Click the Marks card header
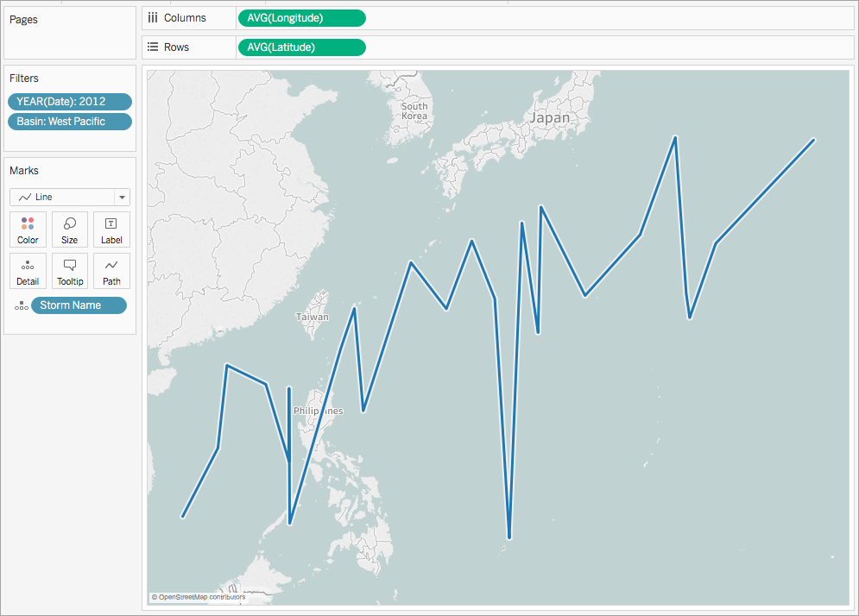The image size is (859, 616). click(24, 171)
